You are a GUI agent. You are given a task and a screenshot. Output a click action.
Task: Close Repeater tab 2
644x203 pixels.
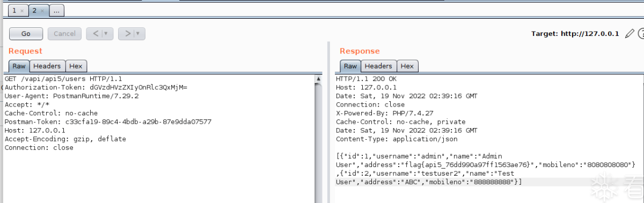(42, 11)
